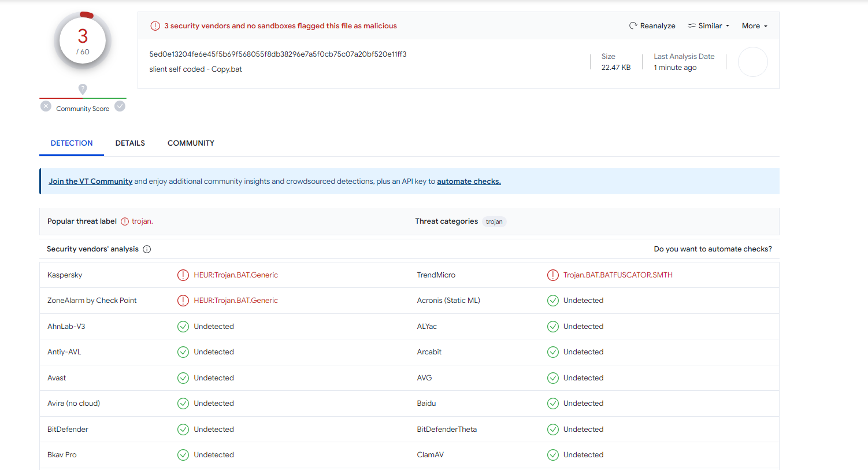Click the green checkmark beside ClamAV
The width and height of the screenshot is (868, 470).
(x=553, y=454)
